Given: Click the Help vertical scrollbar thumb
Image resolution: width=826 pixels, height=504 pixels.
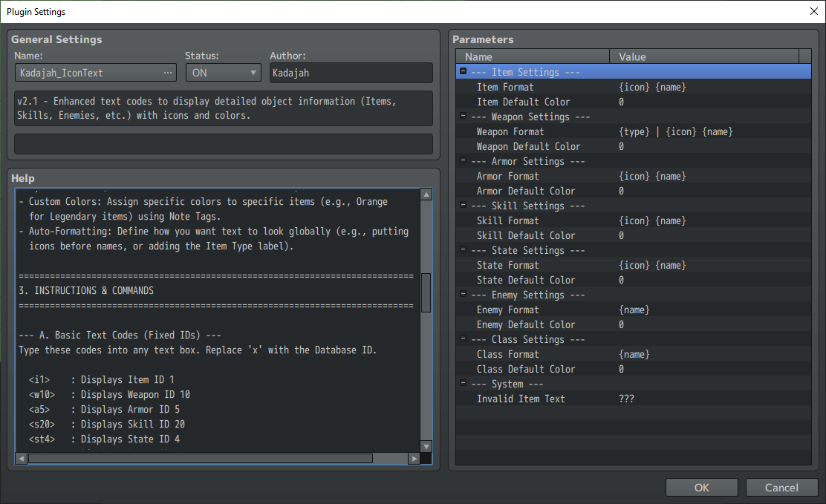Looking at the screenshot, I should pos(426,292).
